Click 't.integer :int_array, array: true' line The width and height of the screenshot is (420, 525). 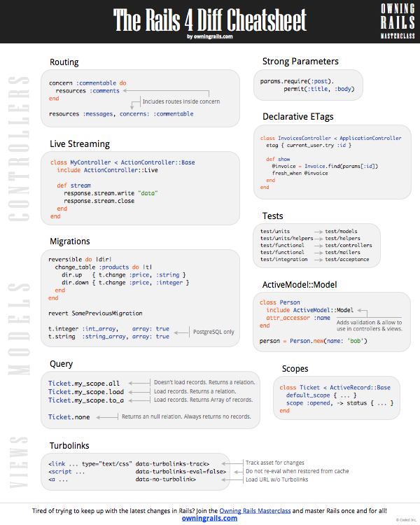click(109, 329)
